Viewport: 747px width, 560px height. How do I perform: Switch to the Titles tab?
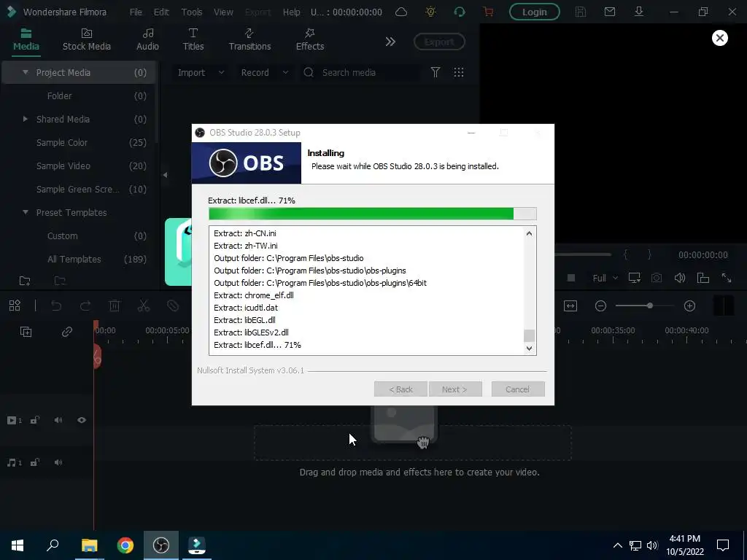[193, 39]
